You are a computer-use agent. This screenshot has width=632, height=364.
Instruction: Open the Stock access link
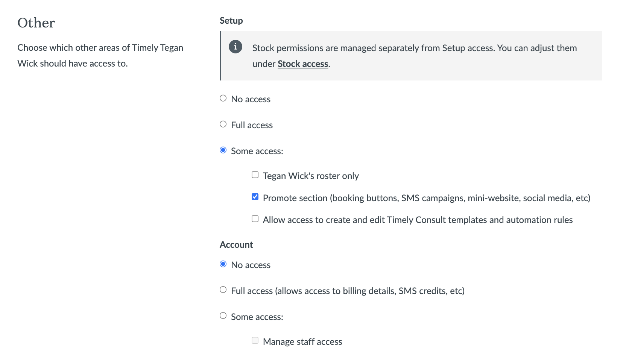pyautogui.click(x=303, y=64)
